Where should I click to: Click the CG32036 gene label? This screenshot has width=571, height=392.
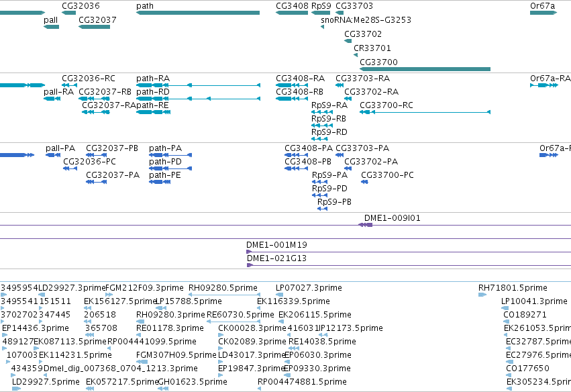81,6
